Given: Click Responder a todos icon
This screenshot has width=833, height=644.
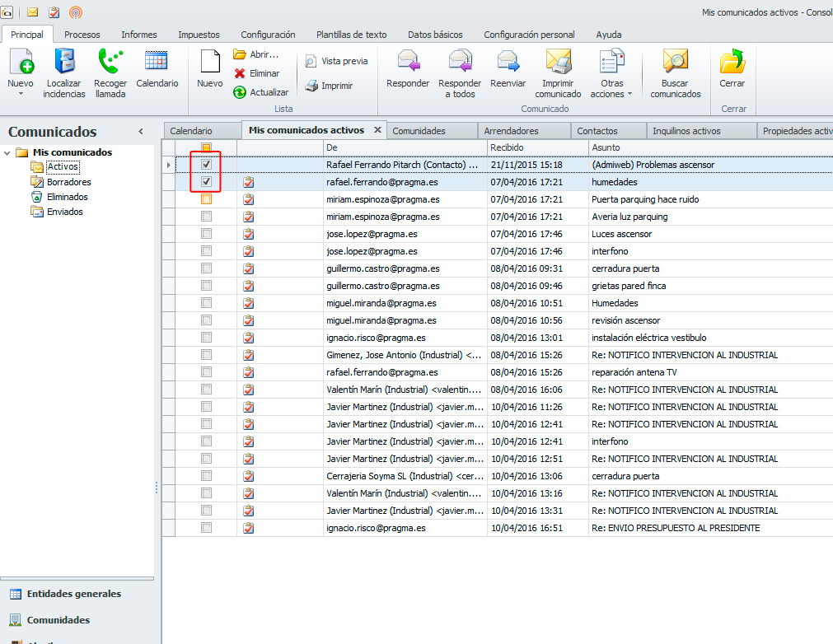Looking at the screenshot, I should point(460,61).
